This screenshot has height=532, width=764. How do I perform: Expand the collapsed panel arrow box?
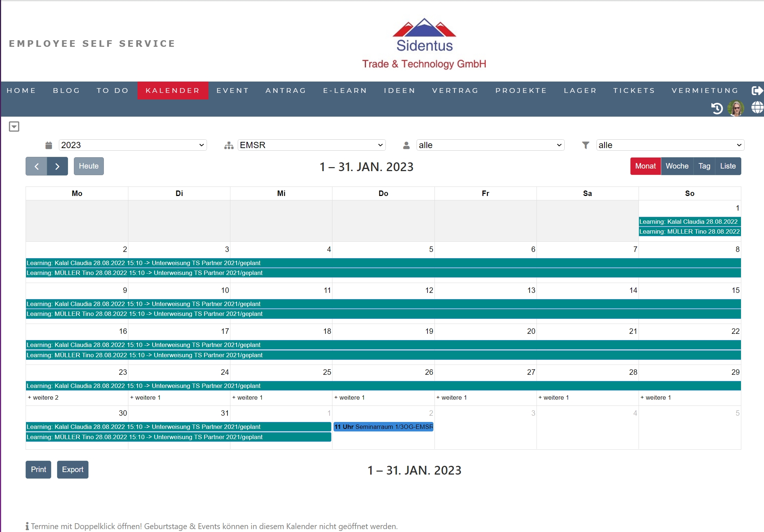14,127
